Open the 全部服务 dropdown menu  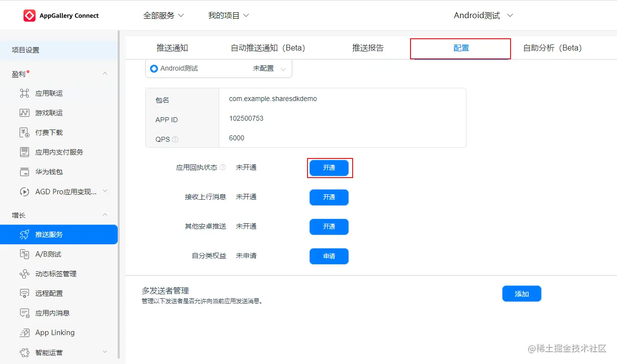pyautogui.click(x=164, y=15)
